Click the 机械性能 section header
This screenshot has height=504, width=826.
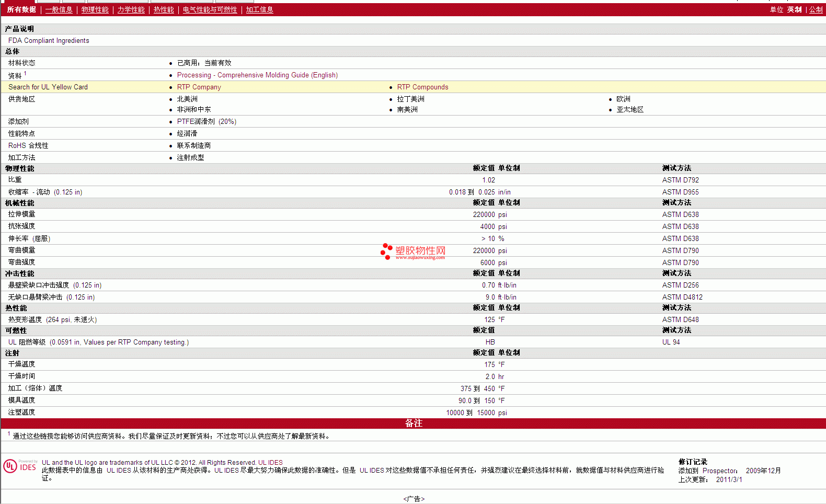(19, 203)
